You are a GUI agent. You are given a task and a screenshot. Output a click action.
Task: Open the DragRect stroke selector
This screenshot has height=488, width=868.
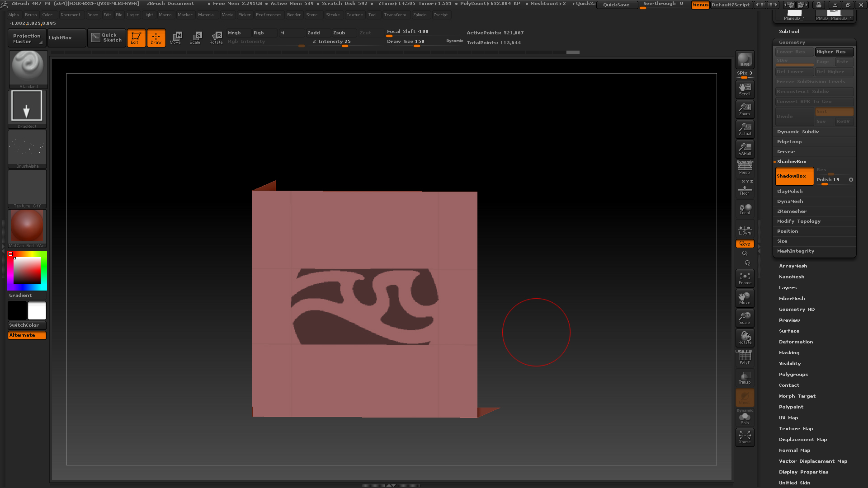click(27, 107)
